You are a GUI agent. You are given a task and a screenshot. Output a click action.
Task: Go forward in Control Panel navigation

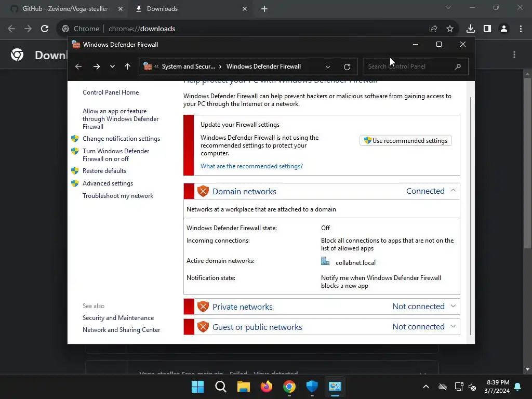[97, 66]
